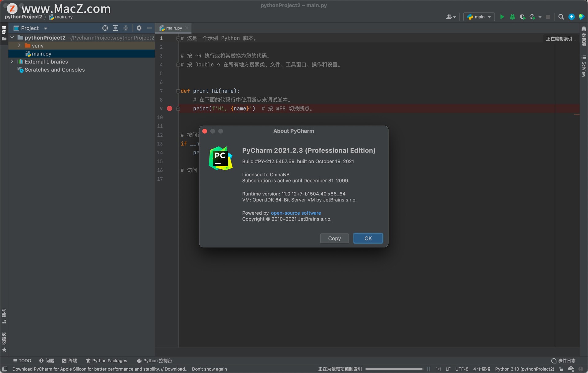
Task: Expand External Libraries node
Action: click(12, 62)
